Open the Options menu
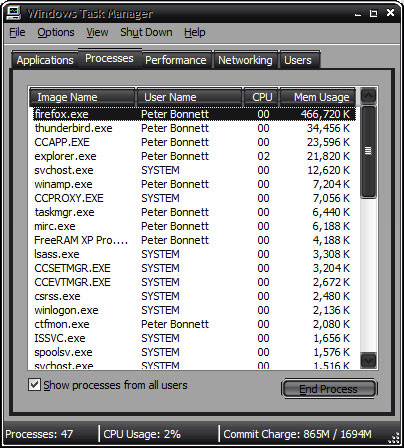The height and width of the screenshot is (448, 404). (56, 33)
